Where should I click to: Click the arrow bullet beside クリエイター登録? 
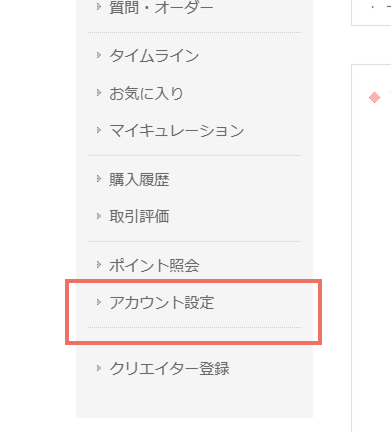click(99, 368)
